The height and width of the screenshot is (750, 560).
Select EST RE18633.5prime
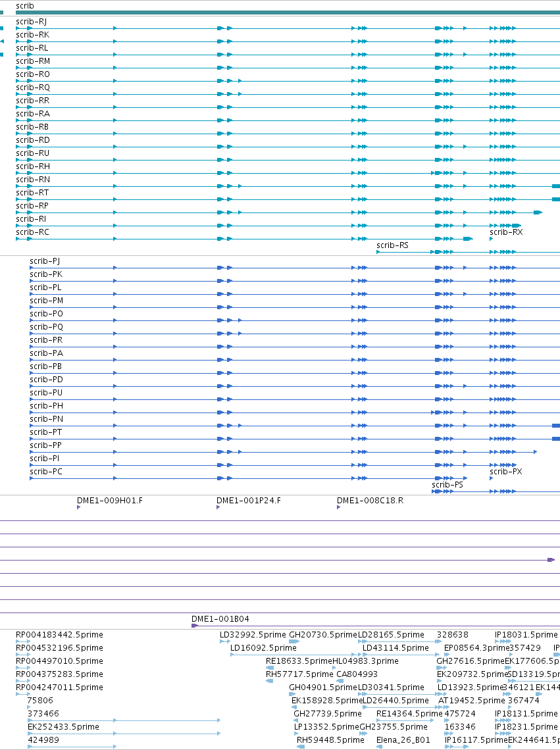coord(299,661)
